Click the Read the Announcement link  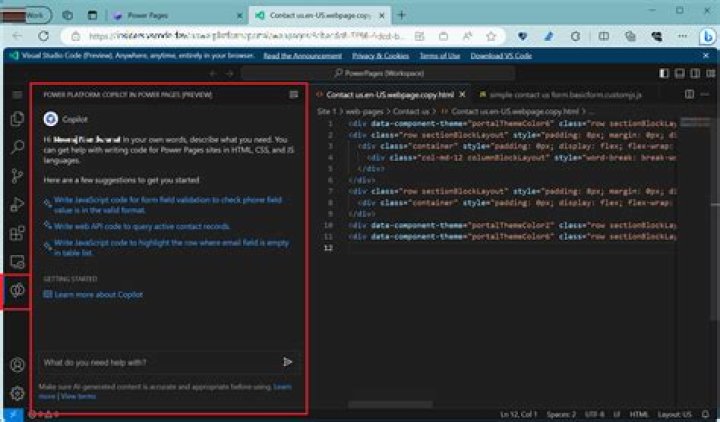303,56
